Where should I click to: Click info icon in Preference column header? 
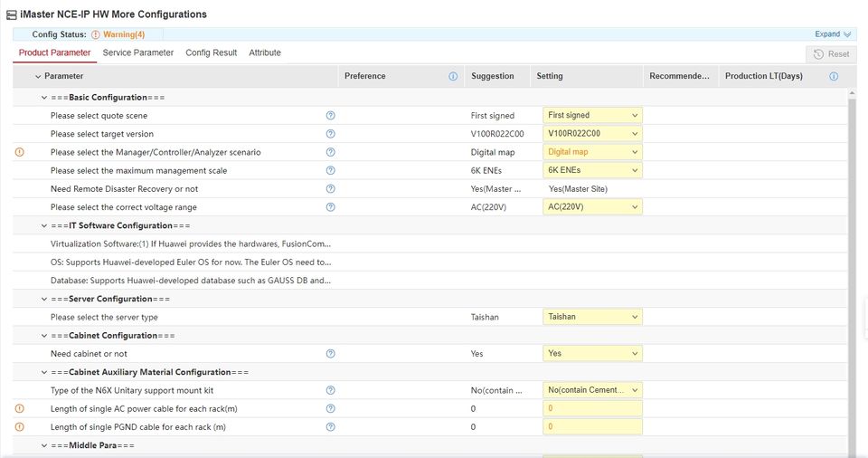pyautogui.click(x=453, y=77)
